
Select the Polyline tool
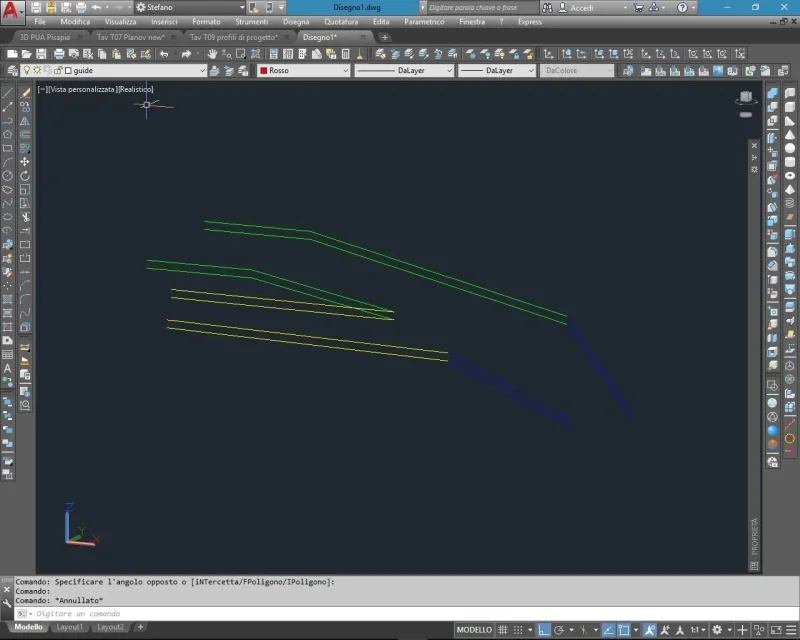pos(8,120)
